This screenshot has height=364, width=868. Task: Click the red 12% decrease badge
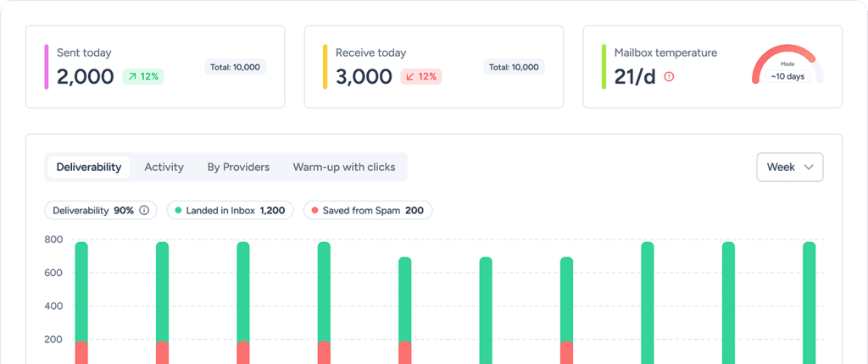[421, 76]
